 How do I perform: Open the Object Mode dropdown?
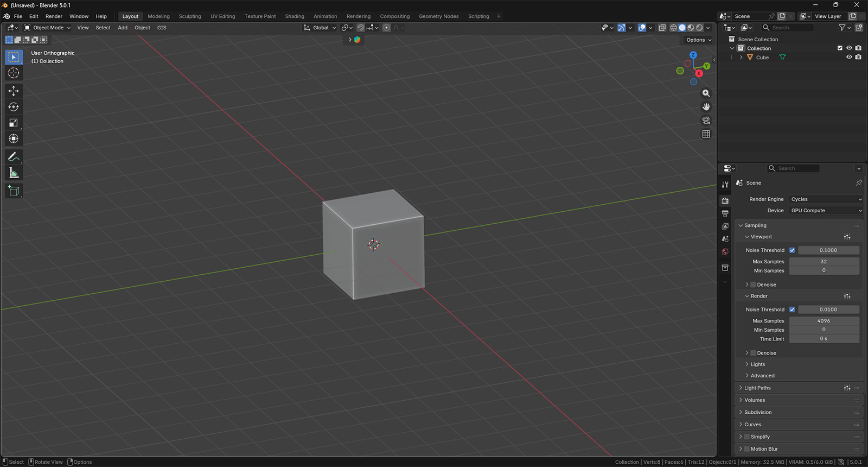coord(48,28)
